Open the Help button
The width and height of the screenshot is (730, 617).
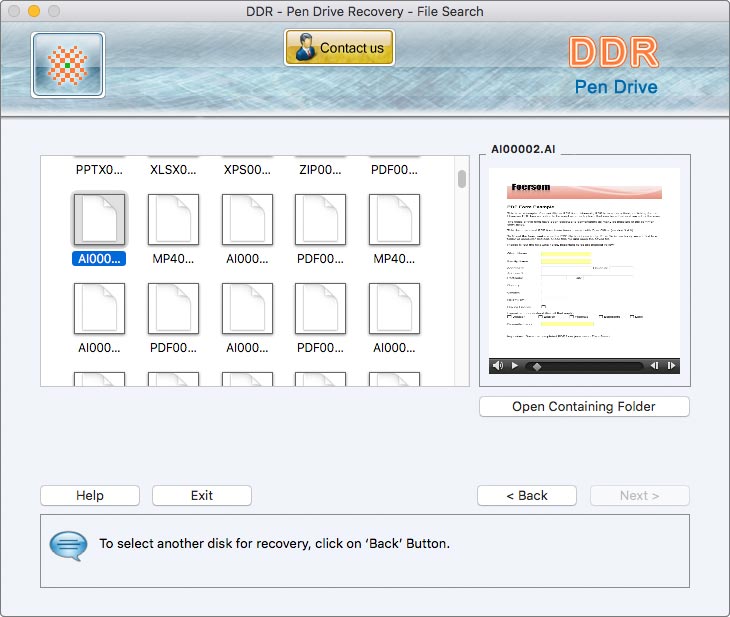(90, 495)
